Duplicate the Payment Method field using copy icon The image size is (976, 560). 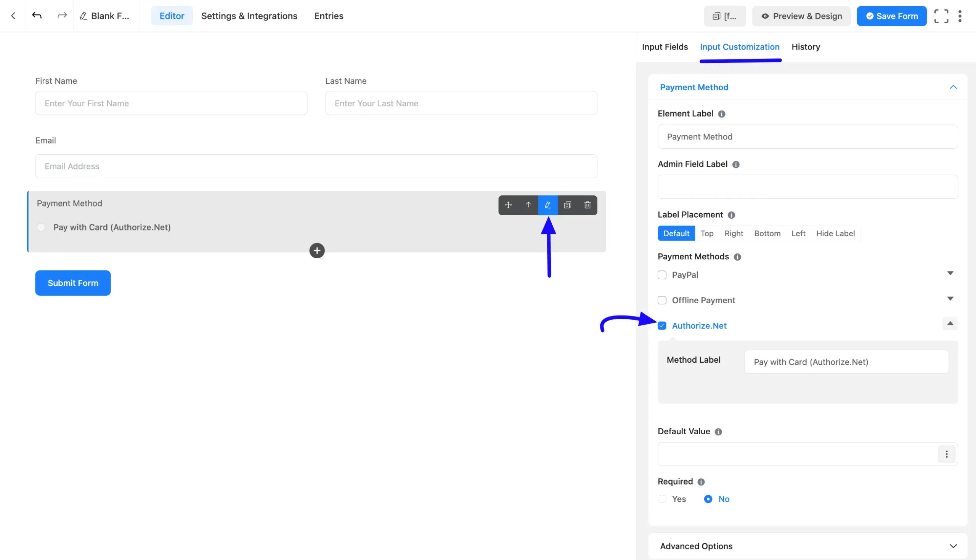567,205
